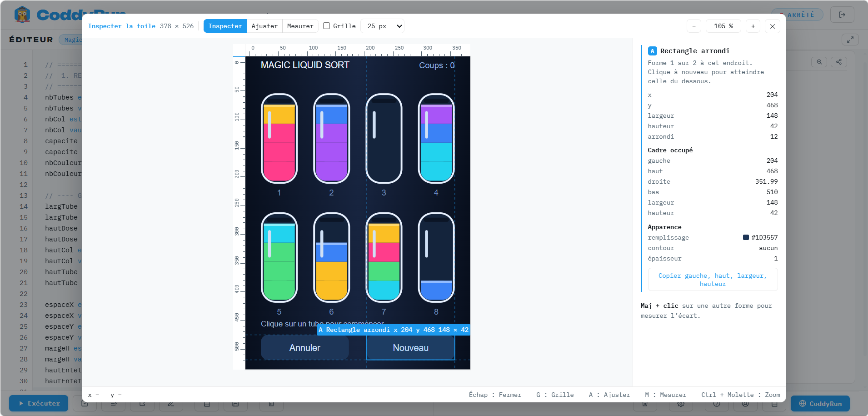Click the Cadre occupé heading
This screenshot has height=416, width=868.
click(x=670, y=150)
